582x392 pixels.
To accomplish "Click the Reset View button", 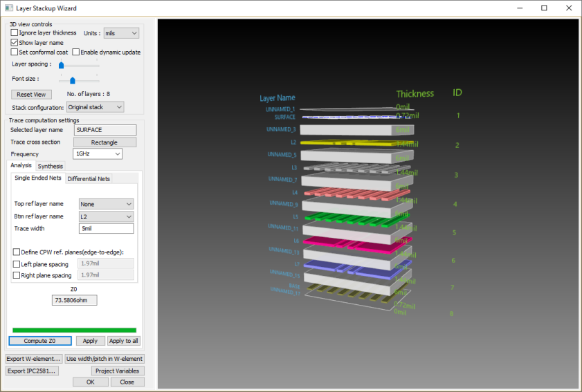I will (31, 94).
